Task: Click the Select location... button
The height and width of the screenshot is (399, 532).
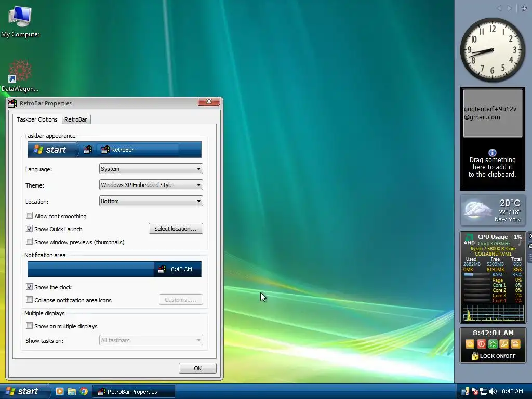Action: coord(176,229)
